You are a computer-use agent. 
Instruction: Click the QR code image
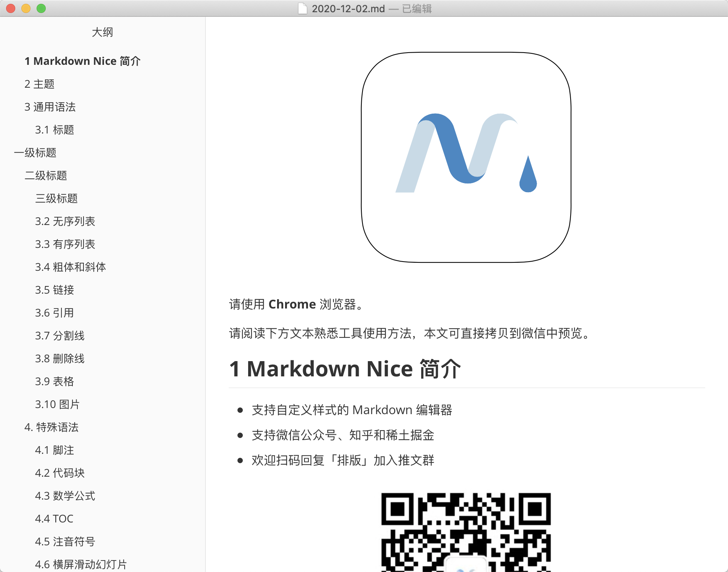pyautogui.click(x=466, y=532)
